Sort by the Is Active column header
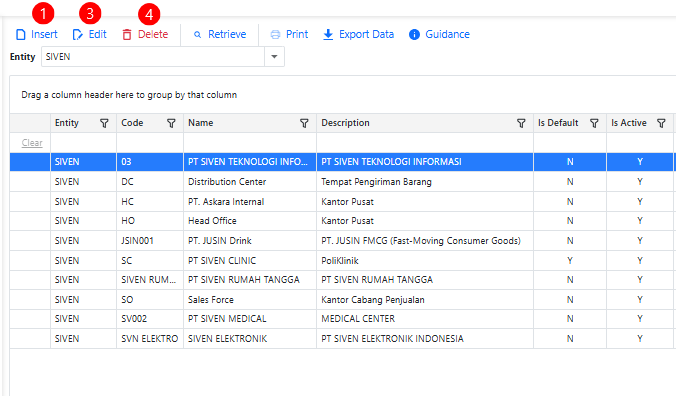 point(629,123)
